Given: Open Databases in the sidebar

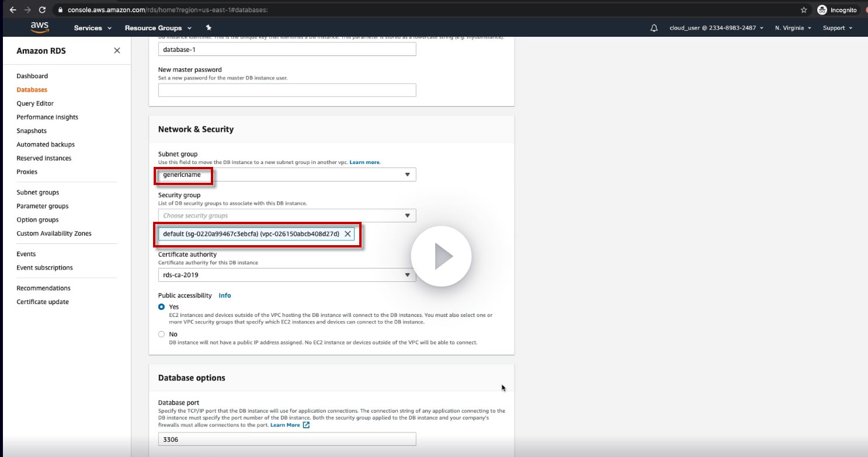Looking at the screenshot, I should (32, 90).
